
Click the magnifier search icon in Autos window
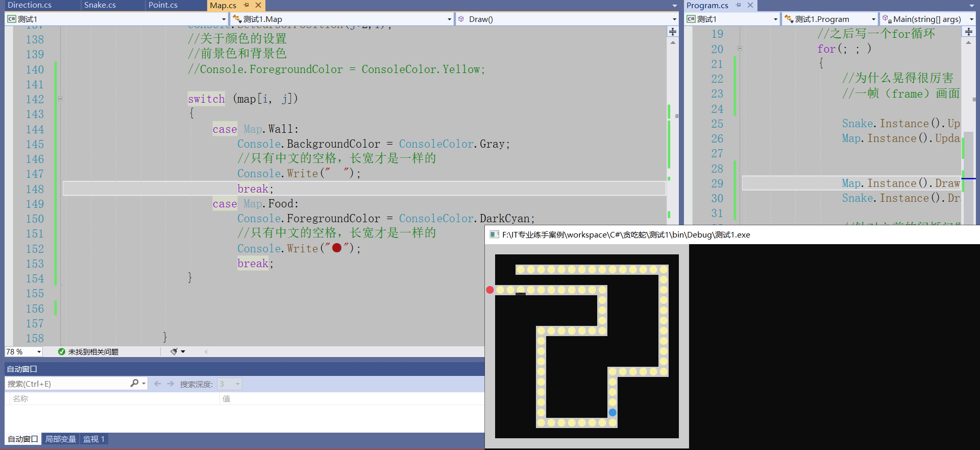point(134,383)
